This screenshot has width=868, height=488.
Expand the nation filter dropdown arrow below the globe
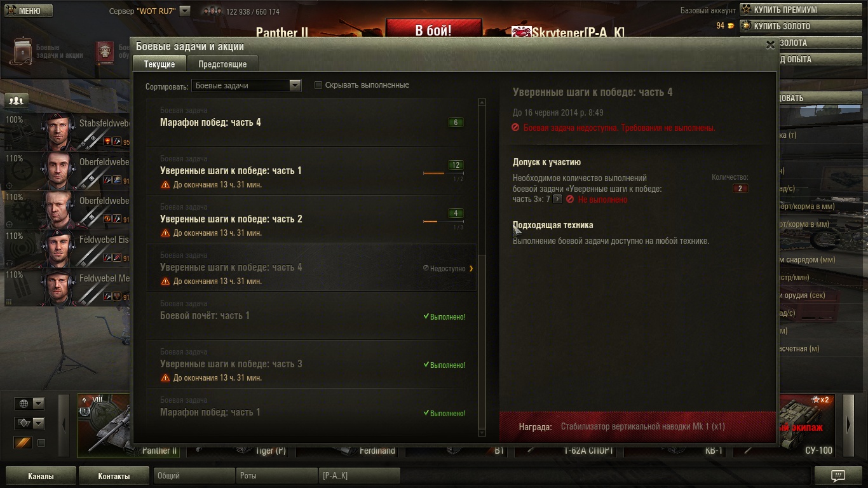pyautogui.click(x=39, y=423)
